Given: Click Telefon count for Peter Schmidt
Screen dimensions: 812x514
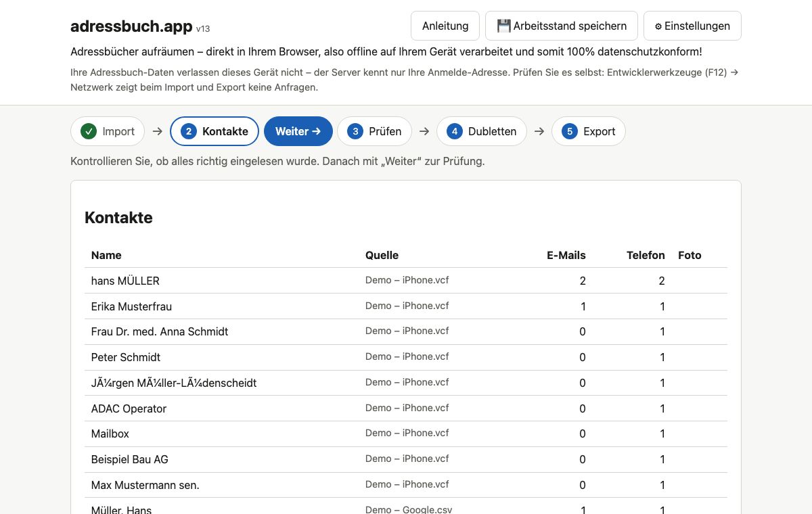Looking at the screenshot, I should pos(662,357).
